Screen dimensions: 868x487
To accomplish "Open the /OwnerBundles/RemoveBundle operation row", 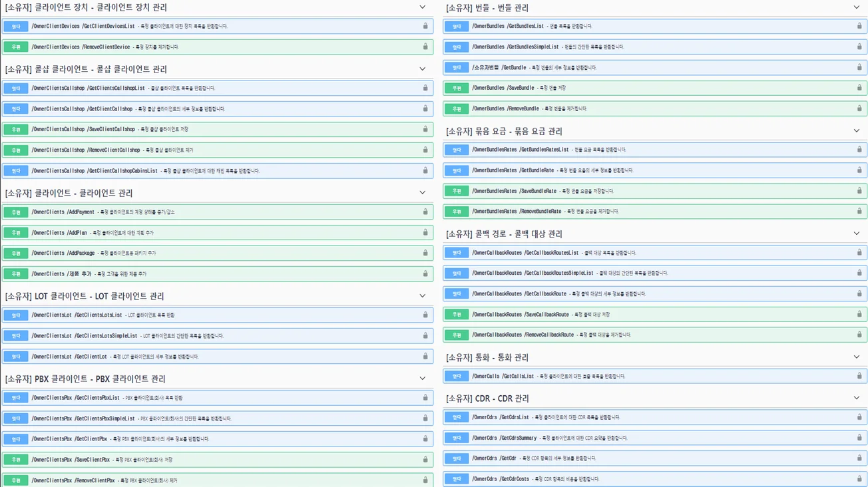I will click(x=655, y=108).
